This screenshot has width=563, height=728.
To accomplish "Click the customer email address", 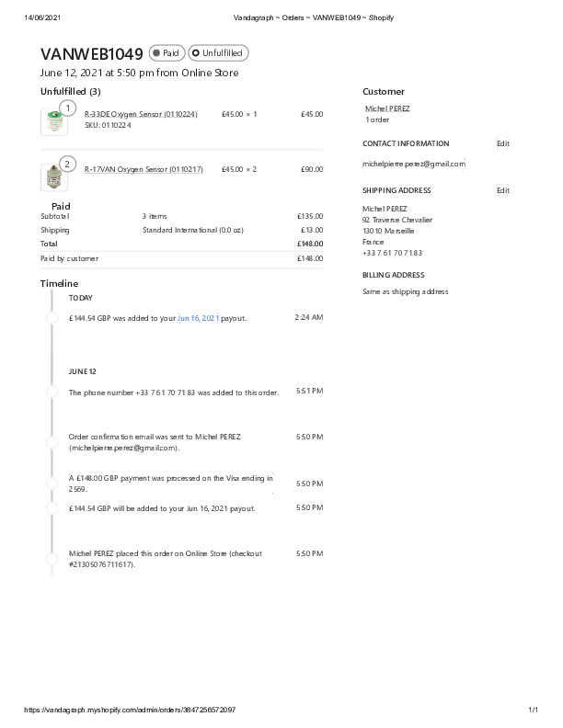I will tap(414, 164).
